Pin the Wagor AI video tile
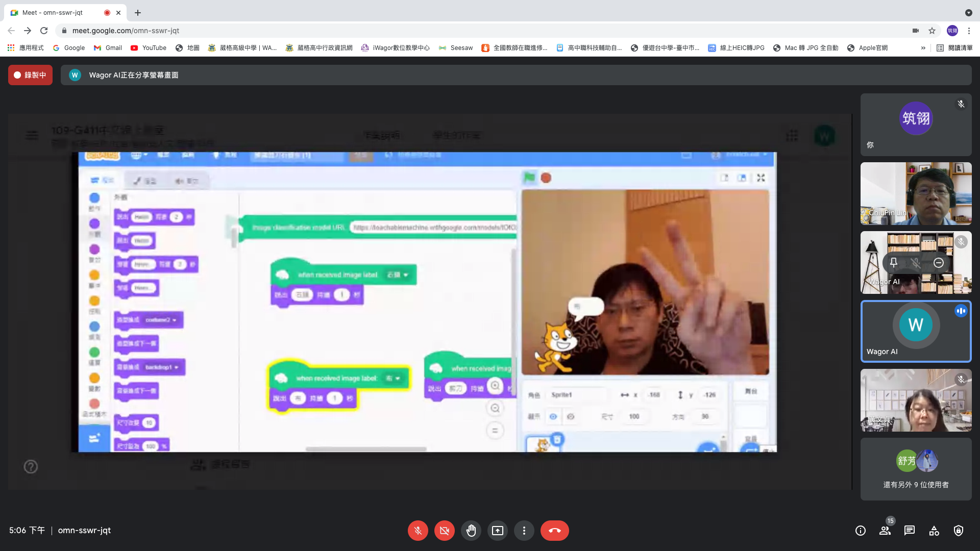 (x=893, y=263)
